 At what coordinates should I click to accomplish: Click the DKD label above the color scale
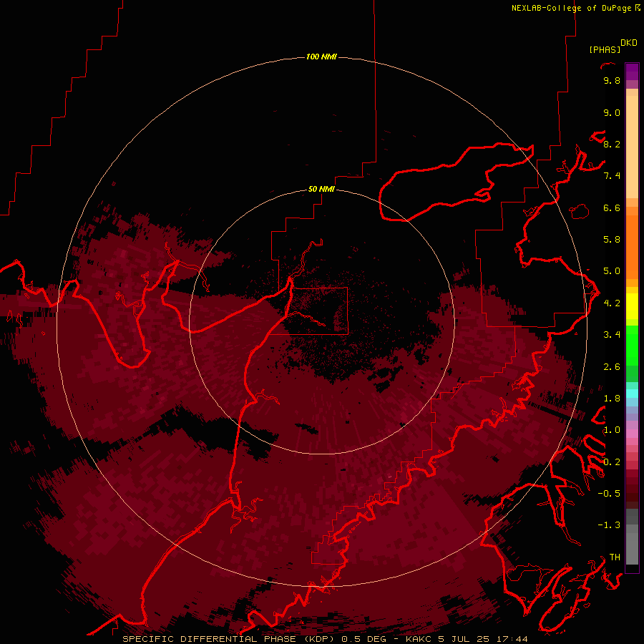point(629,43)
